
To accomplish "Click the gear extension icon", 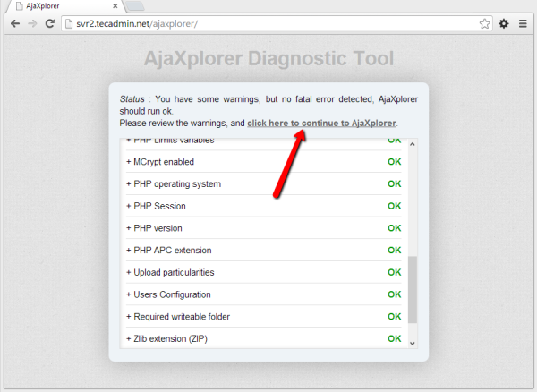I will pyautogui.click(x=504, y=23).
